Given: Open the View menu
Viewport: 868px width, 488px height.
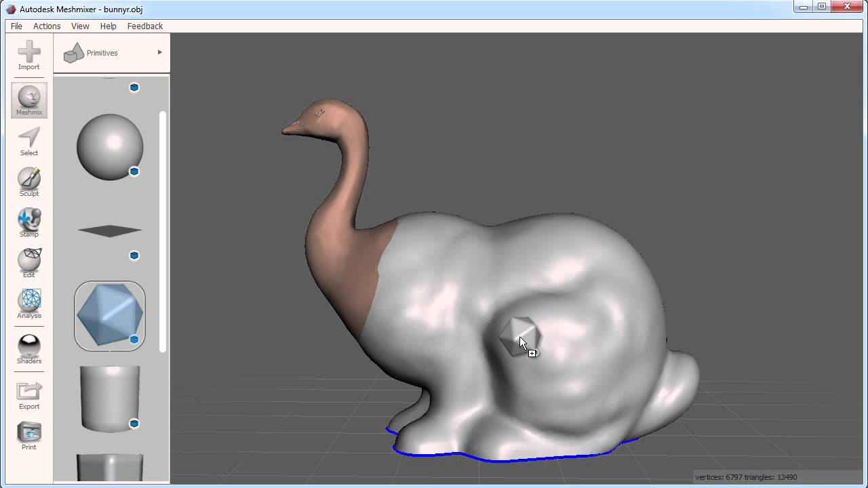Looking at the screenshot, I should tap(80, 26).
